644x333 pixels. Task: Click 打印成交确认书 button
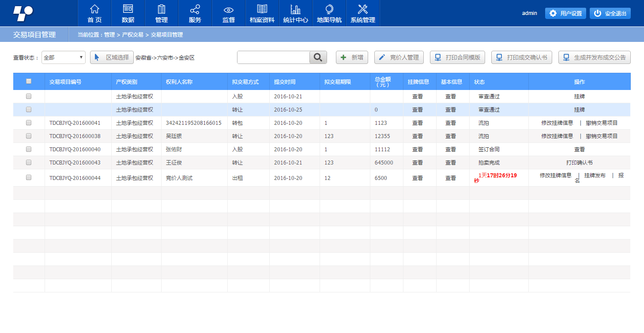tap(522, 57)
